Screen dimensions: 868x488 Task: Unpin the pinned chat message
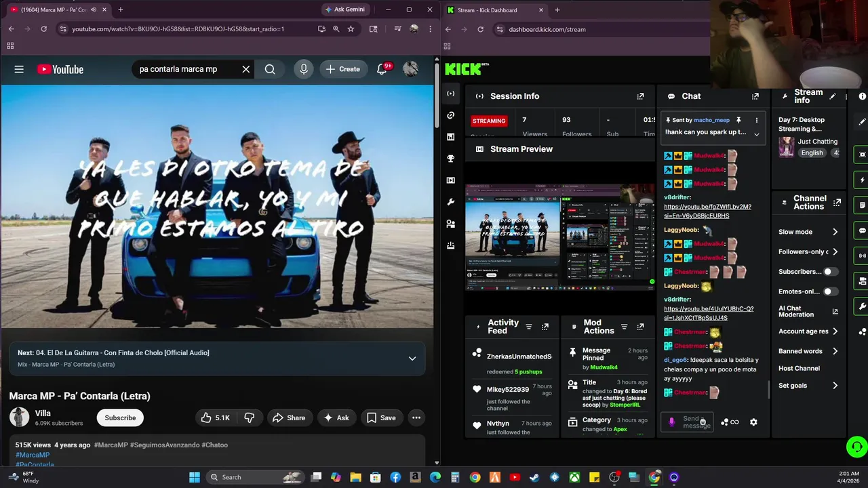[738, 120]
